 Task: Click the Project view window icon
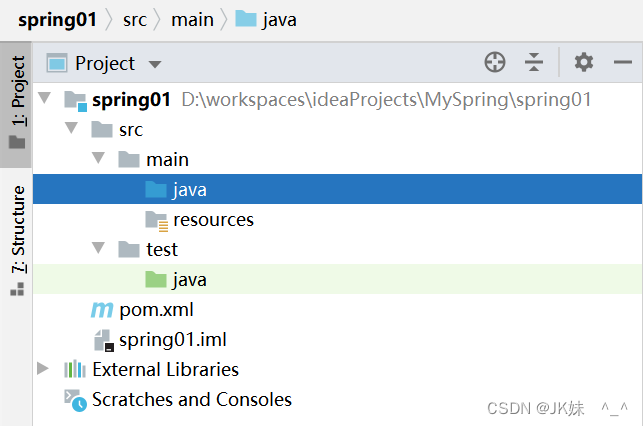pos(57,63)
